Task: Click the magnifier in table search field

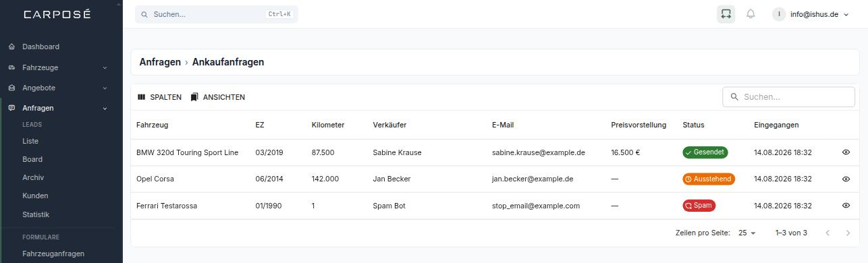Action: coord(734,97)
